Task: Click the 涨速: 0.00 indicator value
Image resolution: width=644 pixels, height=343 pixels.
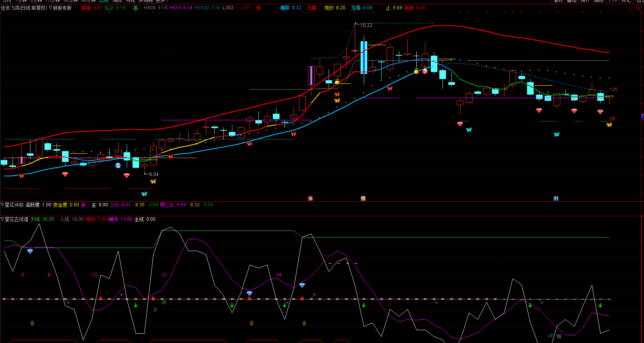Action: click(414, 8)
